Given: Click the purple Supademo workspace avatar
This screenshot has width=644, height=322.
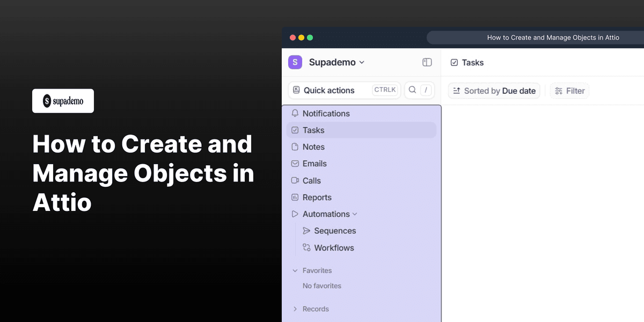Looking at the screenshot, I should pos(295,62).
